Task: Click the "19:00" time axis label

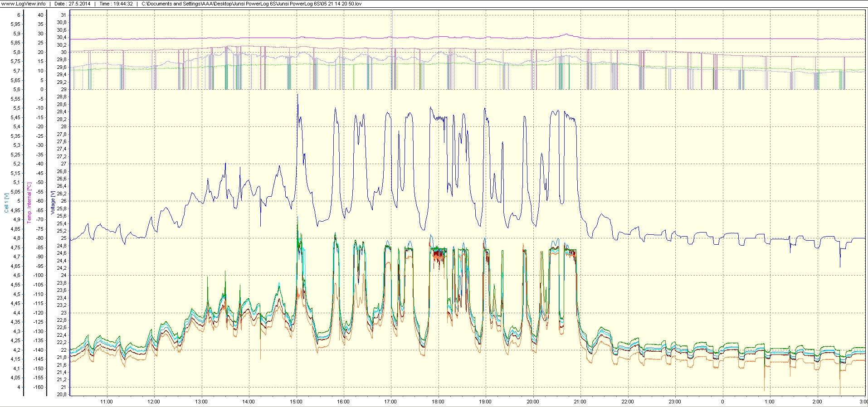Action: coord(485,402)
